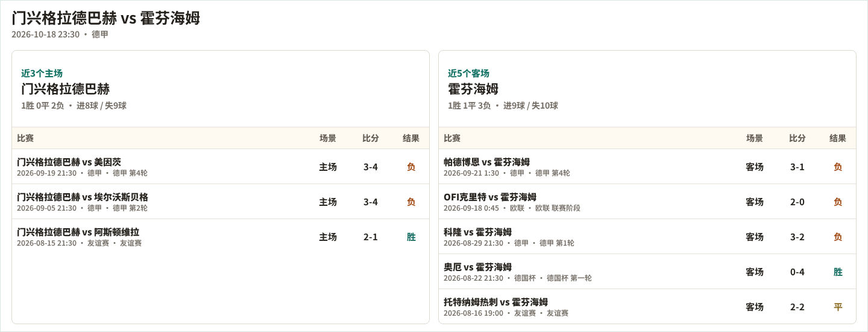Screen dimensions: 868x332
Task: Click 客场 in the 奥厄 row
Action: (755, 272)
